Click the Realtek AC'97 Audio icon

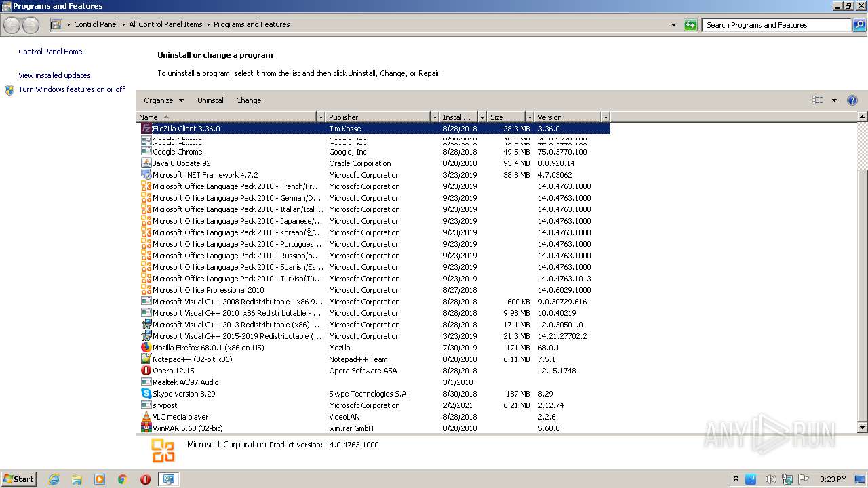coord(146,382)
